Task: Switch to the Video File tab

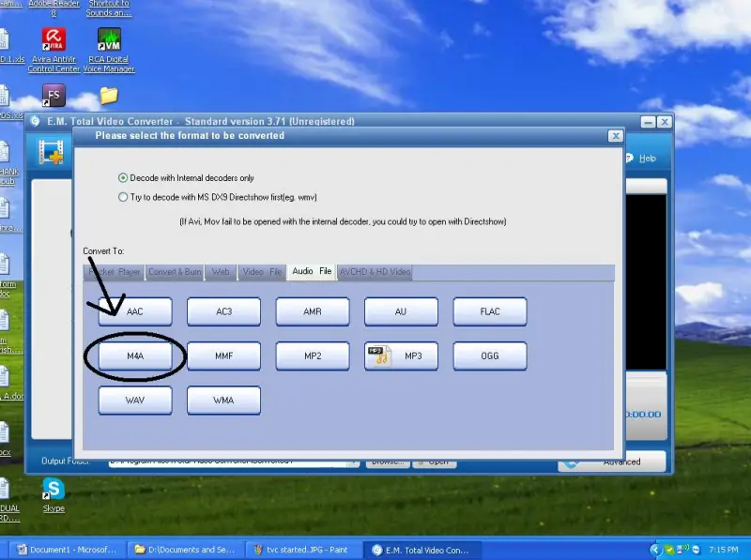Action: pos(262,272)
